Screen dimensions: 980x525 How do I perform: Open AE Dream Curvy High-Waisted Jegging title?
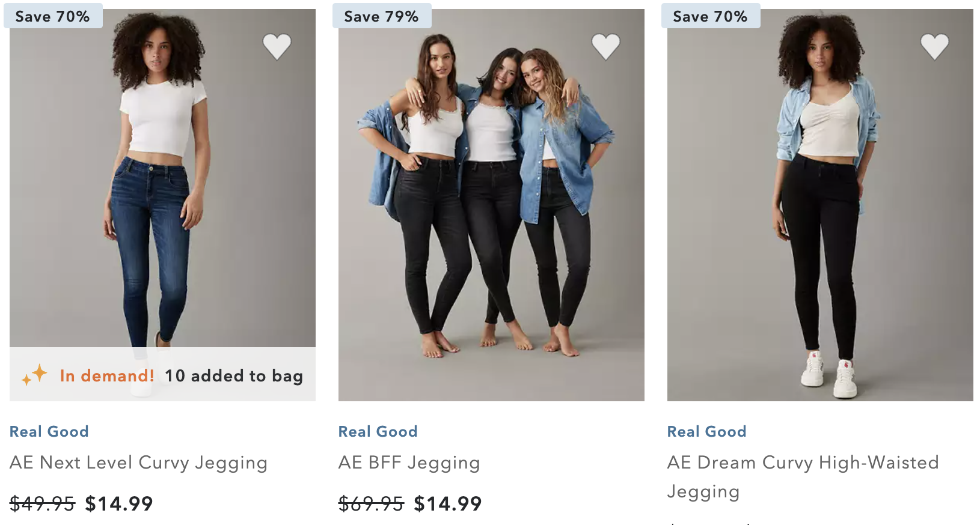(x=803, y=463)
